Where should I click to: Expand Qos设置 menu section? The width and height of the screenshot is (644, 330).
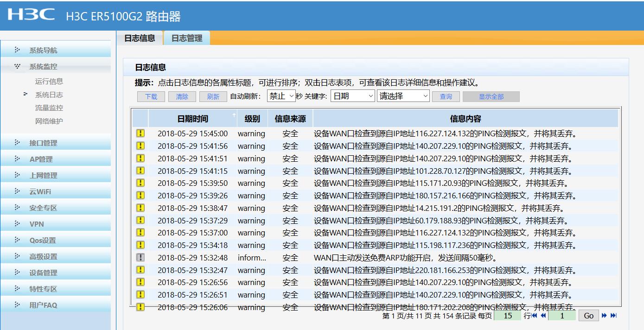(x=56, y=240)
